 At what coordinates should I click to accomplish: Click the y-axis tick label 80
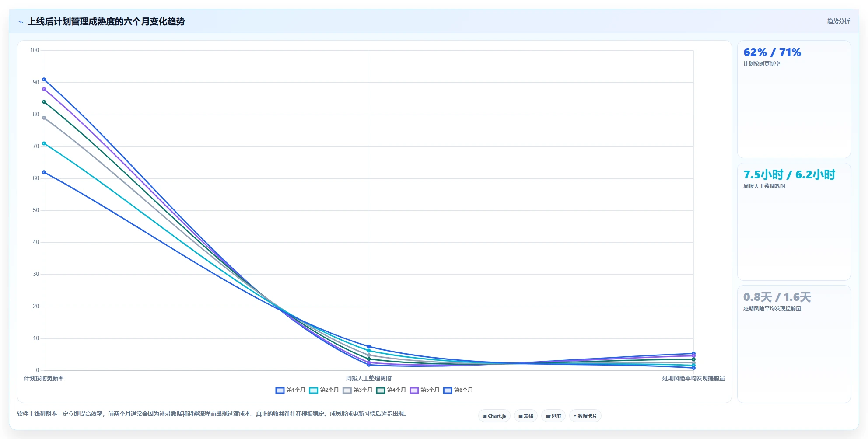(x=36, y=114)
